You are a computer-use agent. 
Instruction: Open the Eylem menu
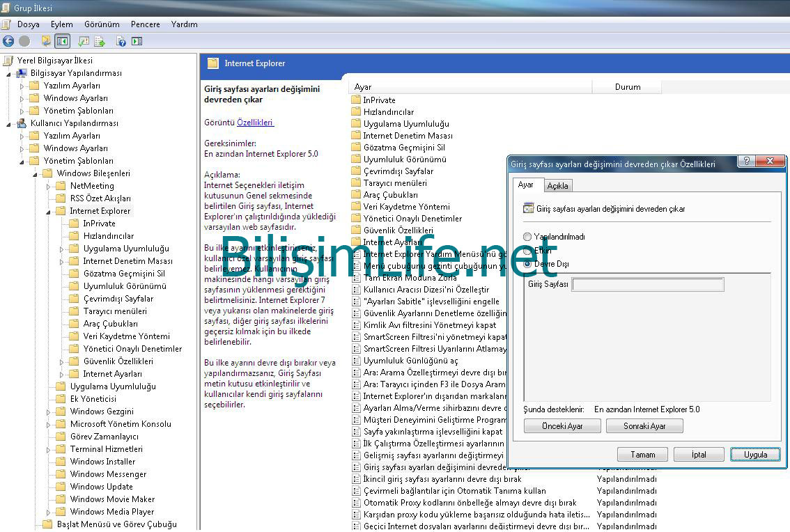pyautogui.click(x=61, y=24)
